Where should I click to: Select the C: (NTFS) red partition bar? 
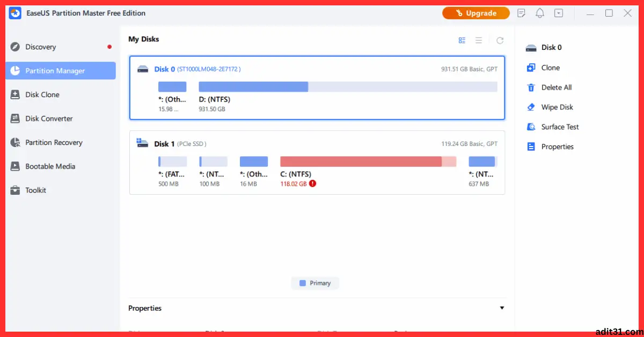[368, 162]
